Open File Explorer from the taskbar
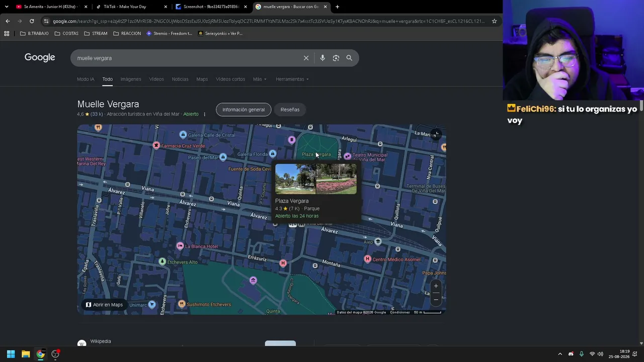The image size is (644, 362). (26, 354)
